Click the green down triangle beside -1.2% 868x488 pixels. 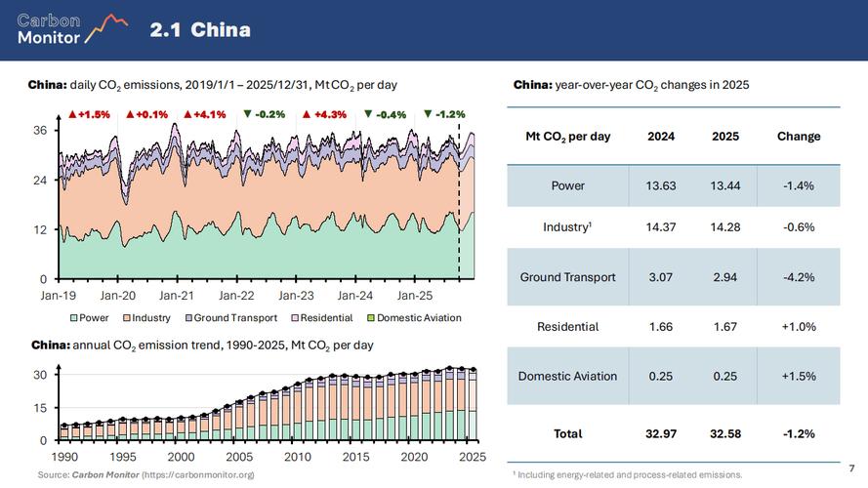click(428, 114)
